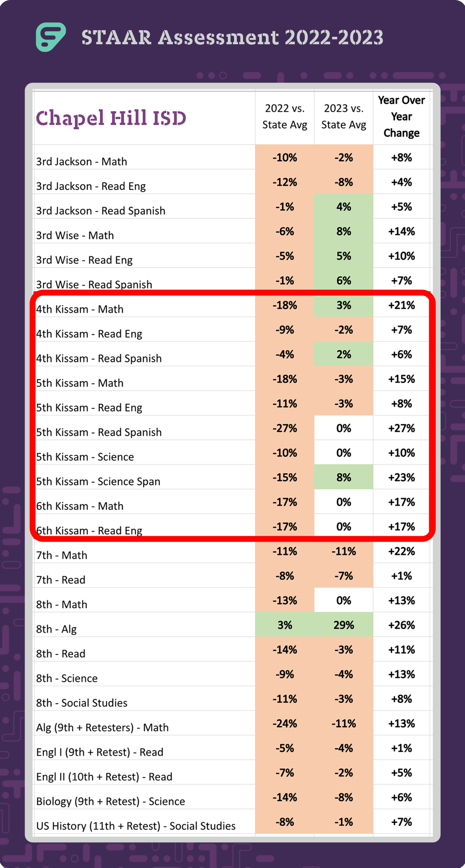Click the +27% cell for 5th Kissam Read Spanish
Viewport: 465px width, 868px height.
coord(401,428)
